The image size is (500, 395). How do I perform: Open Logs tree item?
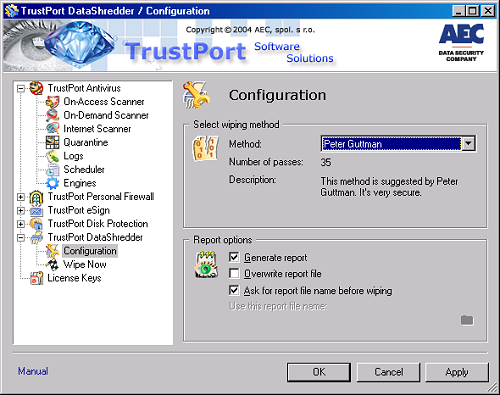click(73, 156)
